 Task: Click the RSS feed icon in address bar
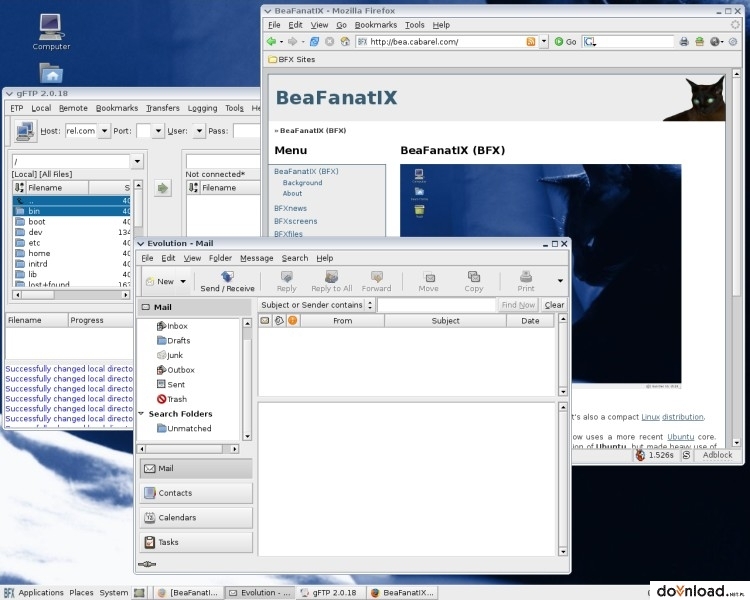[530, 42]
